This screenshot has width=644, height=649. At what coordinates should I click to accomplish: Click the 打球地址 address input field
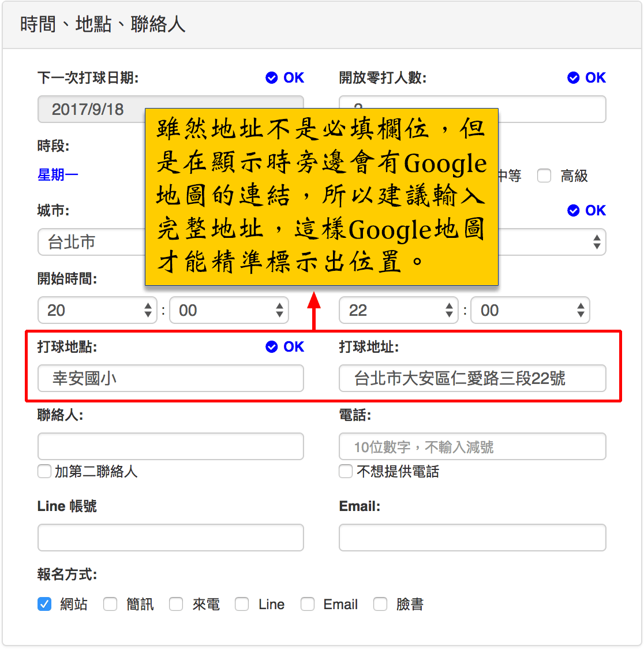(472, 379)
